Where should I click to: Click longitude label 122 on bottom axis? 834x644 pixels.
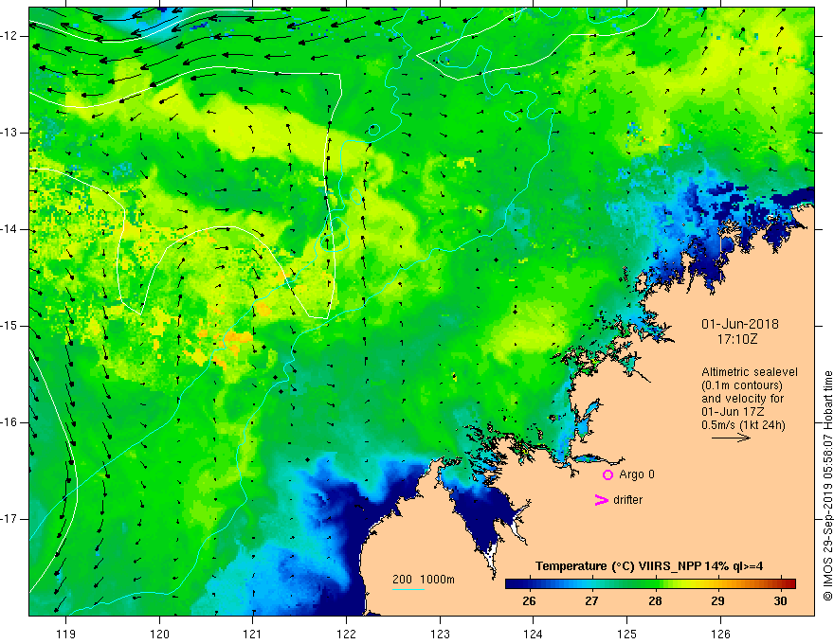(346, 634)
